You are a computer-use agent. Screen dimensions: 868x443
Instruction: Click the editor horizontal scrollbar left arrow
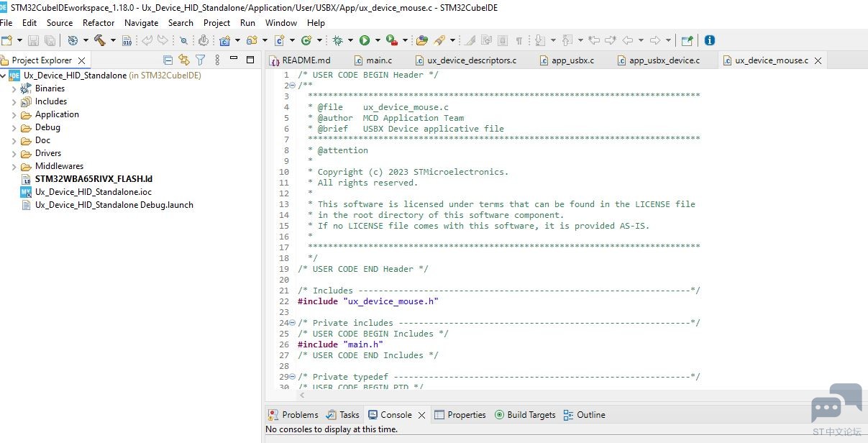[302, 395]
